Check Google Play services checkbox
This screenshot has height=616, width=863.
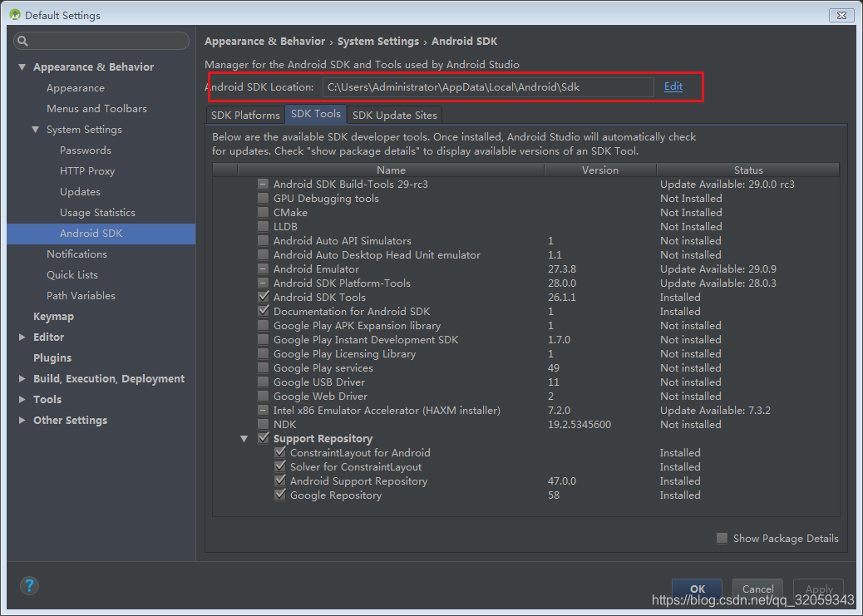click(263, 367)
